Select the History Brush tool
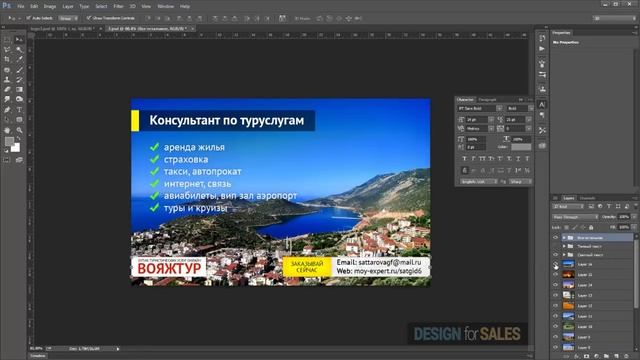The height and width of the screenshot is (360, 640). (19, 80)
